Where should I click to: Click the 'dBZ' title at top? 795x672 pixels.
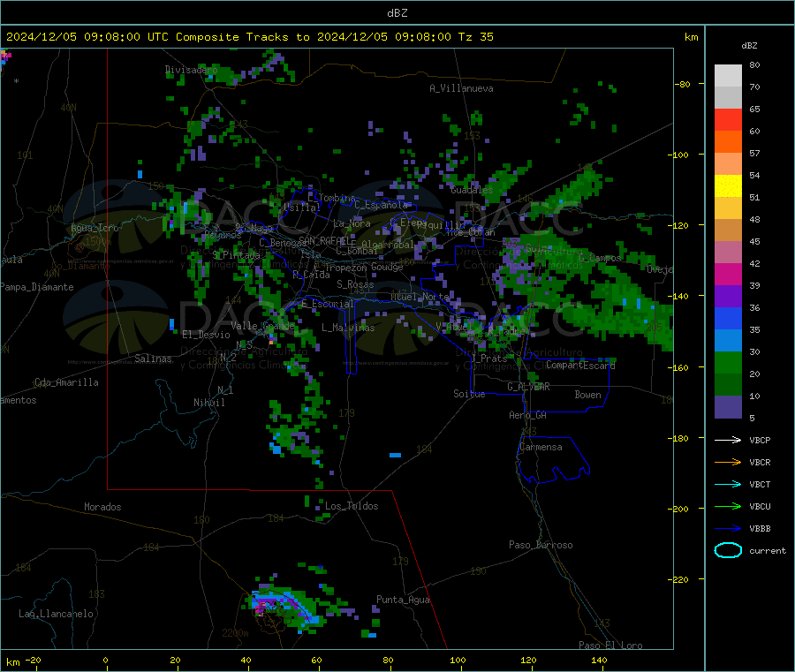(x=397, y=13)
